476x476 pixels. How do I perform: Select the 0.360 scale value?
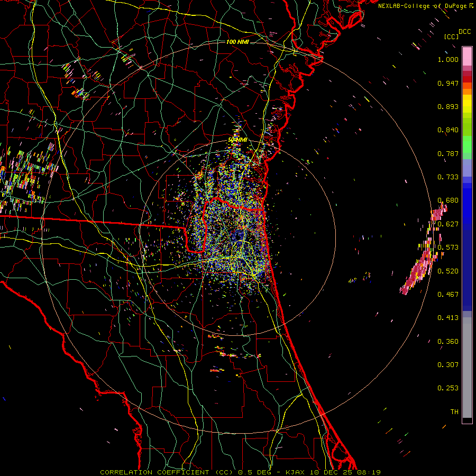pyautogui.click(x=448, y=342)
